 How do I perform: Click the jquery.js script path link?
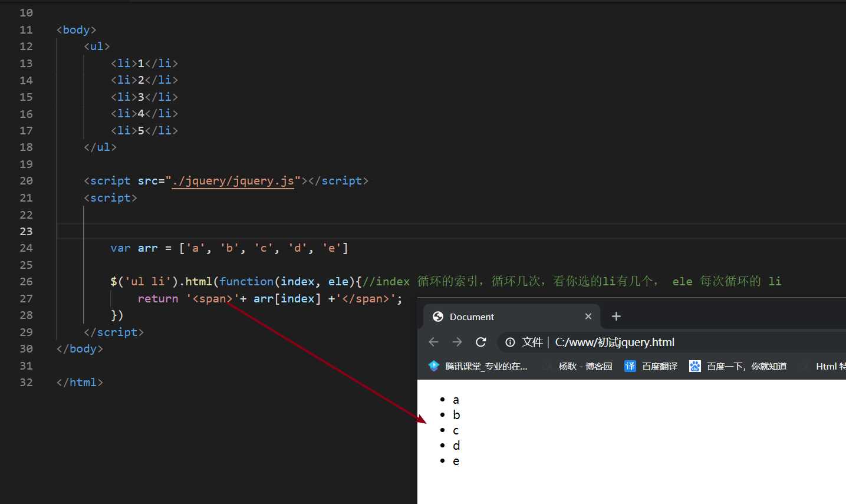click(233, 181)
